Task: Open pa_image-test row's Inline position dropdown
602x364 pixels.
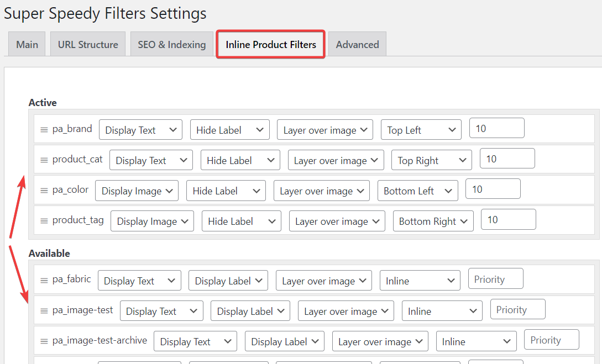Action: 442,310
